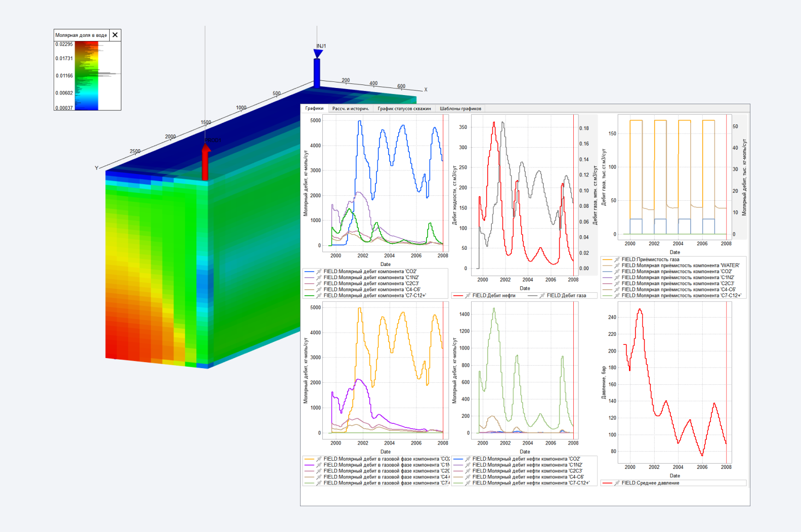Select the 'Шаблоны графиков' tab
The image size is (801, 532).
460,108
